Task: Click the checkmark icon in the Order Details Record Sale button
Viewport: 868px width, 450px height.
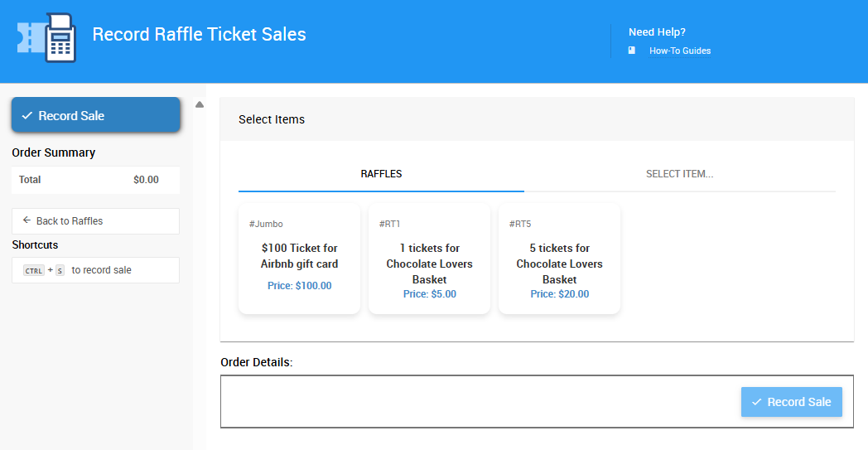Action: tap(756, 402)
